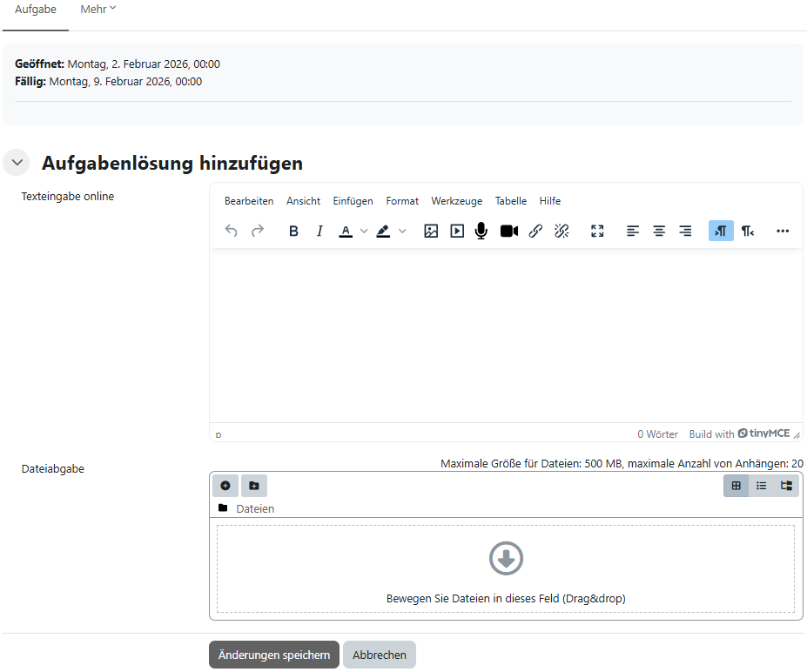Toggle bold formatting
Viewport: 807px width, 672px height.
point(293,231)
